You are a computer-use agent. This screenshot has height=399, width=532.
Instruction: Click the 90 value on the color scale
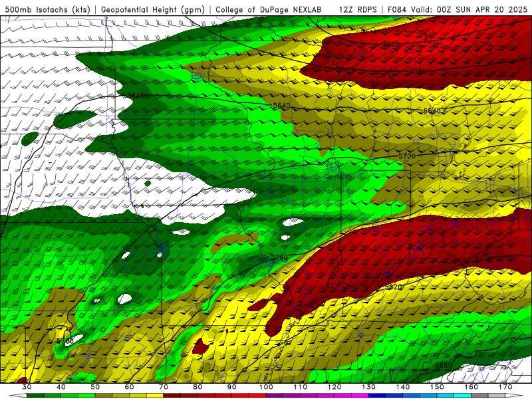[x=232, y=387]
